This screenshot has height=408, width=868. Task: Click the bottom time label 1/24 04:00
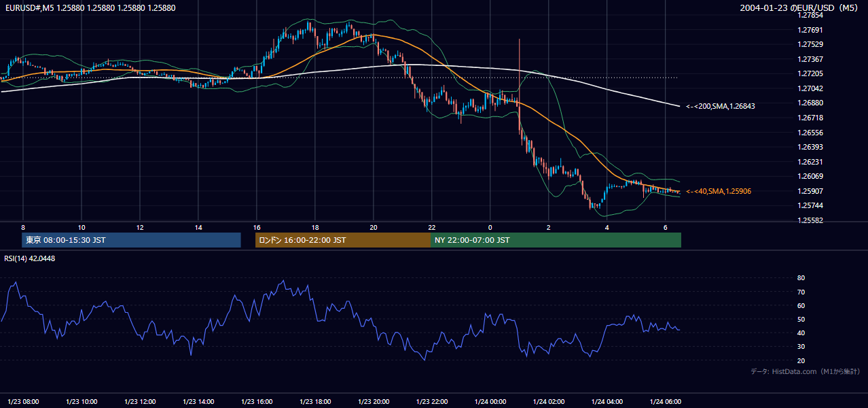pyautogui.click(x=607, y=401)
